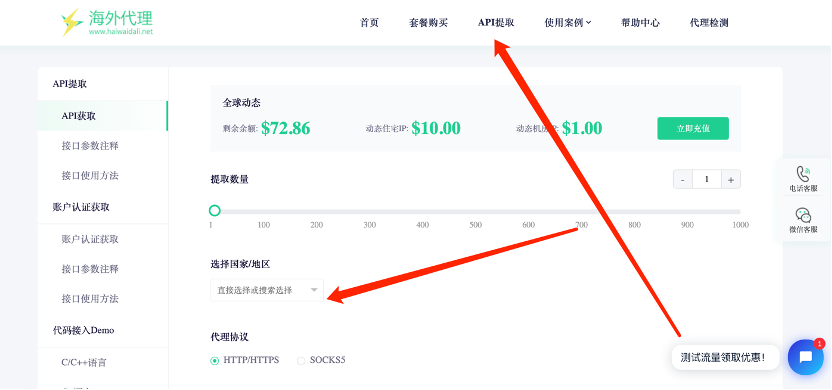Image resolution: width=832 pixels, height=390 pixels.
Task: Click the green 立即充值 button
Action: coord(693,128)
